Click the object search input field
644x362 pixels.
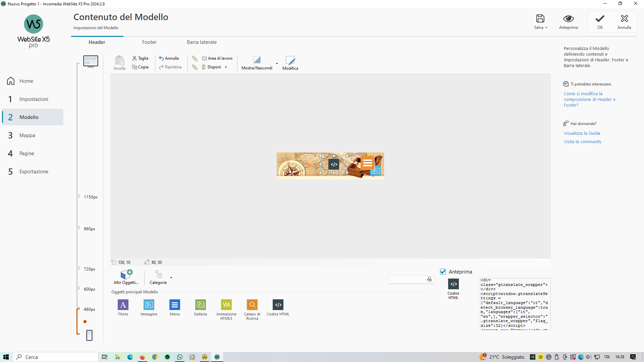(407, 280)
